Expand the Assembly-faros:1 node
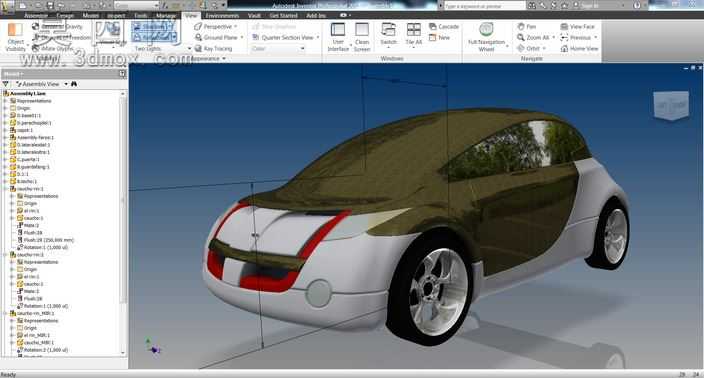 5,137
